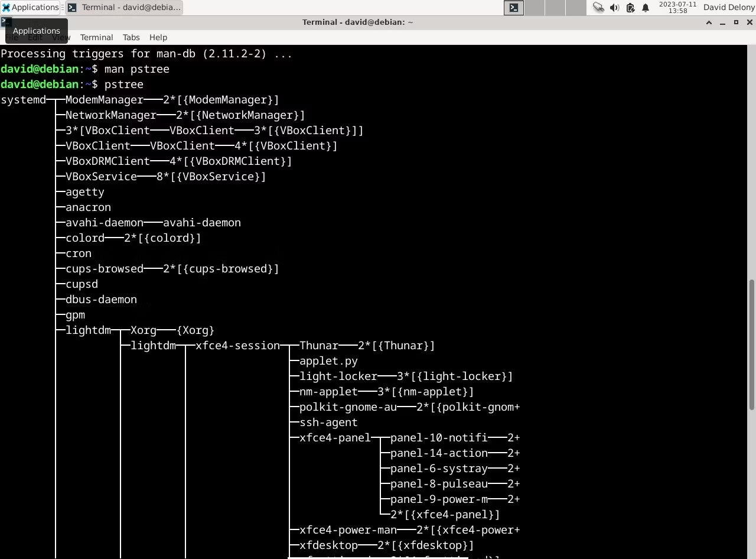
Task: Click the terminal icon in the title bar corner
Action: 5,22
